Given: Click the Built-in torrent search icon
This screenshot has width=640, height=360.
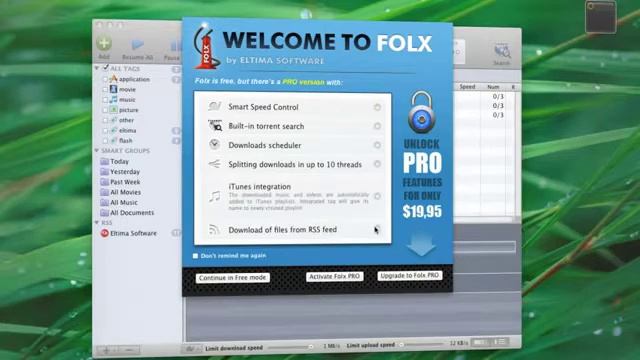Looking at the screenshot, I should point(215,126).
